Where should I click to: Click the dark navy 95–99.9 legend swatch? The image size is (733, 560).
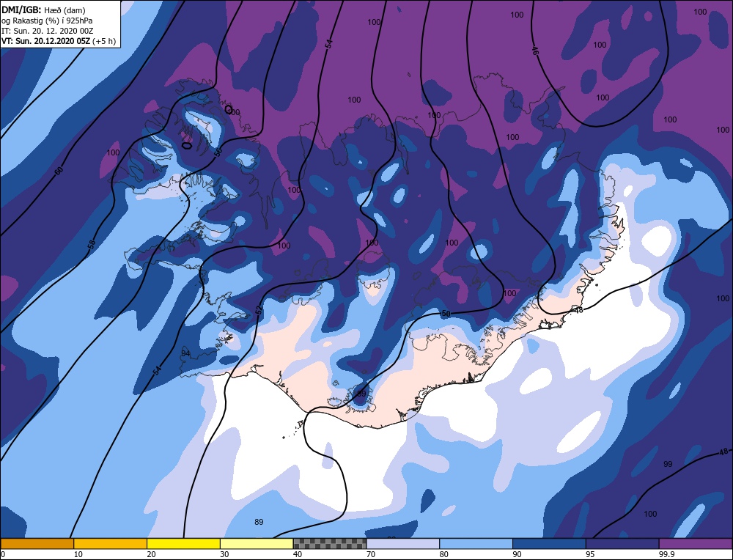point(622,544)
